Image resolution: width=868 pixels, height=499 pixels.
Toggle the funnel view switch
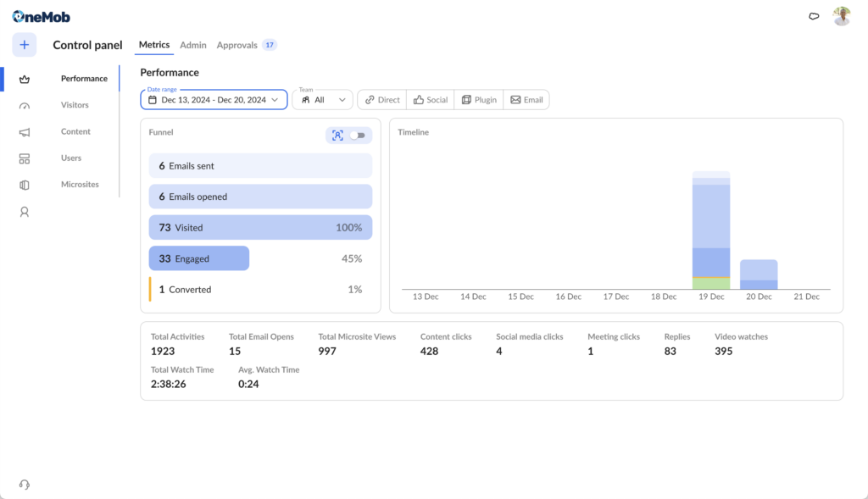coord(357,136)
